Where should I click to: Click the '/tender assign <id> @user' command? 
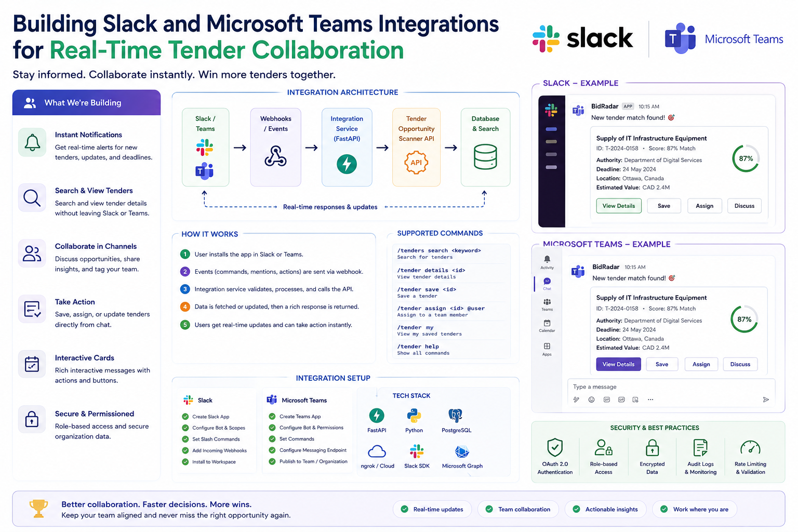click(x=441, y=308)
